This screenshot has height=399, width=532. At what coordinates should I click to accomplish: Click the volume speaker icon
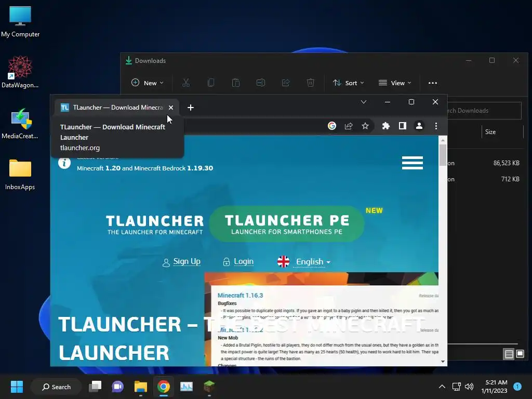[469, 387]
